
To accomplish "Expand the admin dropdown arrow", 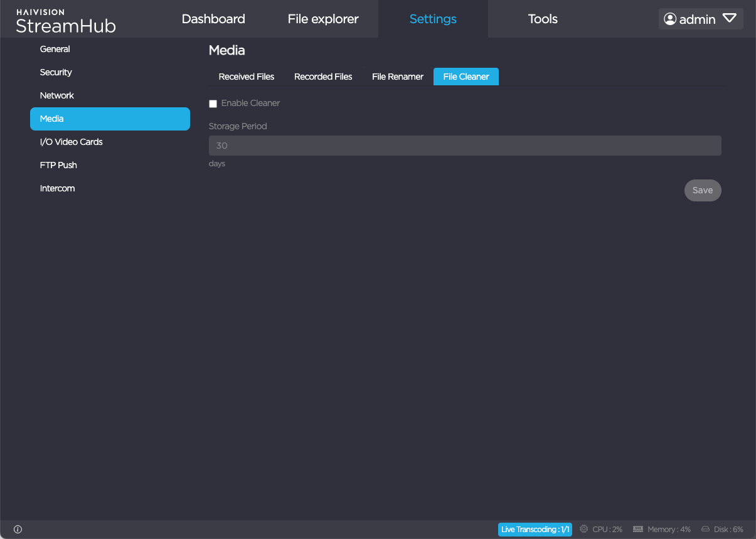I will coord(729,19).
